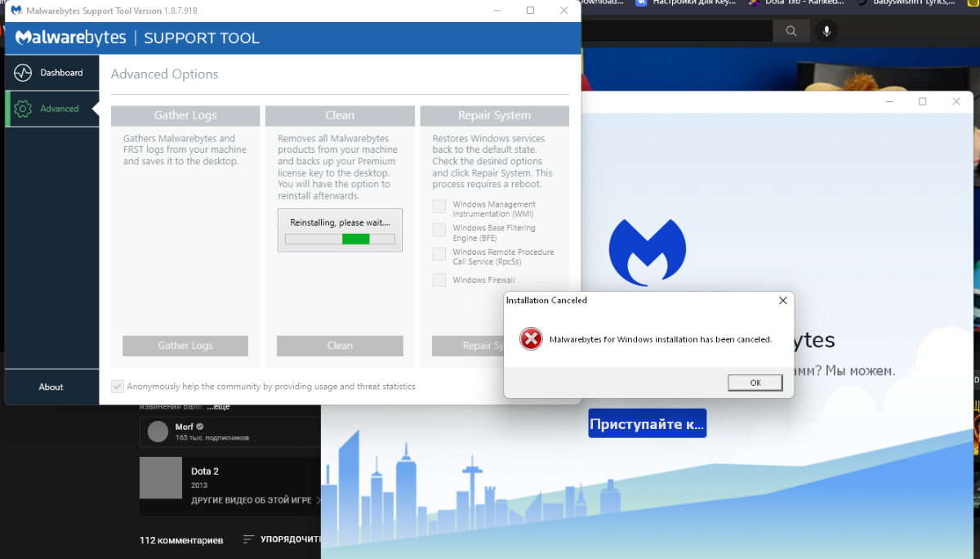Screen dimensions: 980x559
Task: Open the Dashboard section in Support Tool
Action: point(51,73)
